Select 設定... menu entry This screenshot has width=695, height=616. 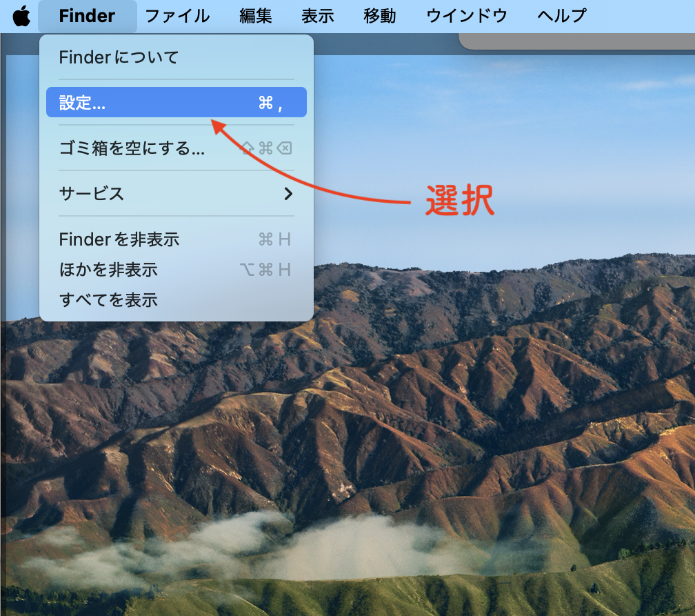click(x=177, y=103)
